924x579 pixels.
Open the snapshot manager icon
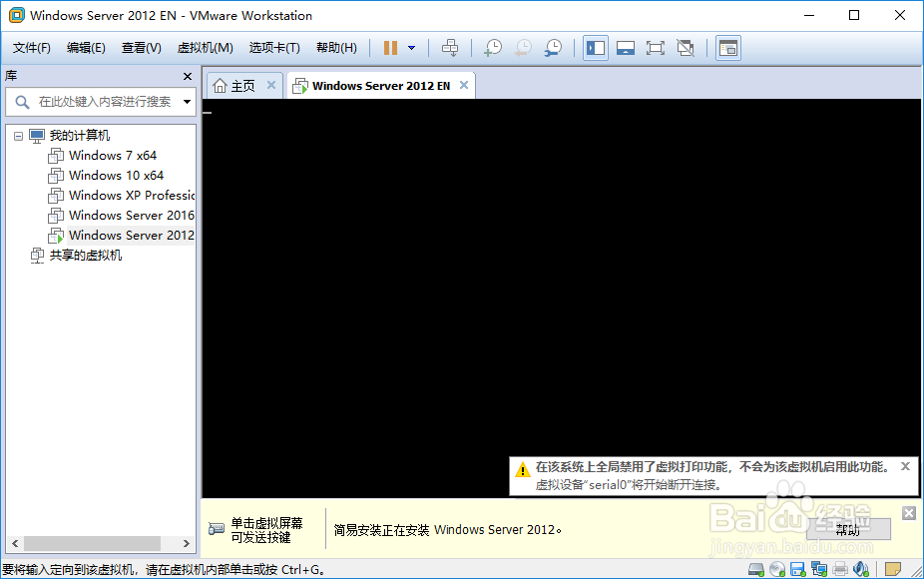[x=553, y=48]
